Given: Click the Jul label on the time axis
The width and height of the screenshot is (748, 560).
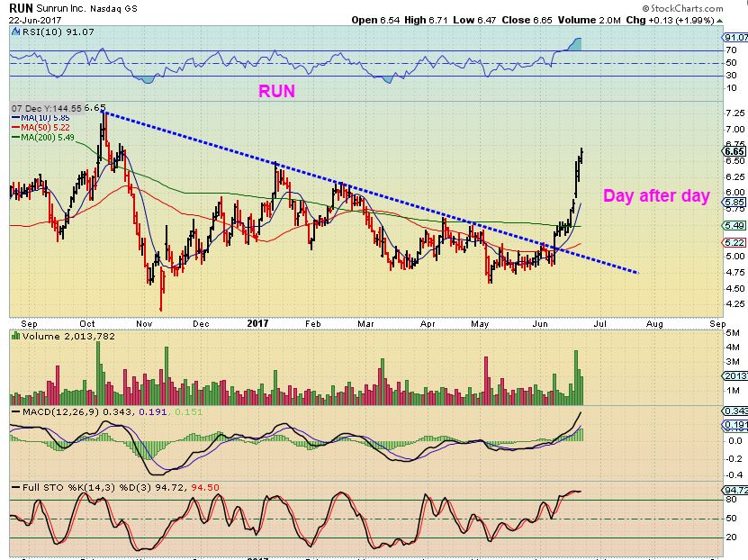Looking at the screenshot, I should (599, 324).
